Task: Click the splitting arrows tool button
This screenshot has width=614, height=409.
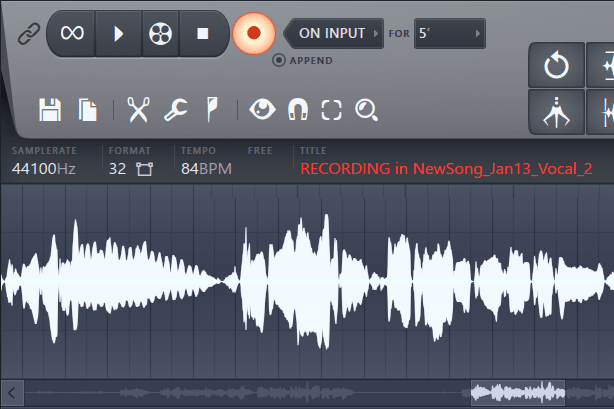Action: click(x=556, y=112)
